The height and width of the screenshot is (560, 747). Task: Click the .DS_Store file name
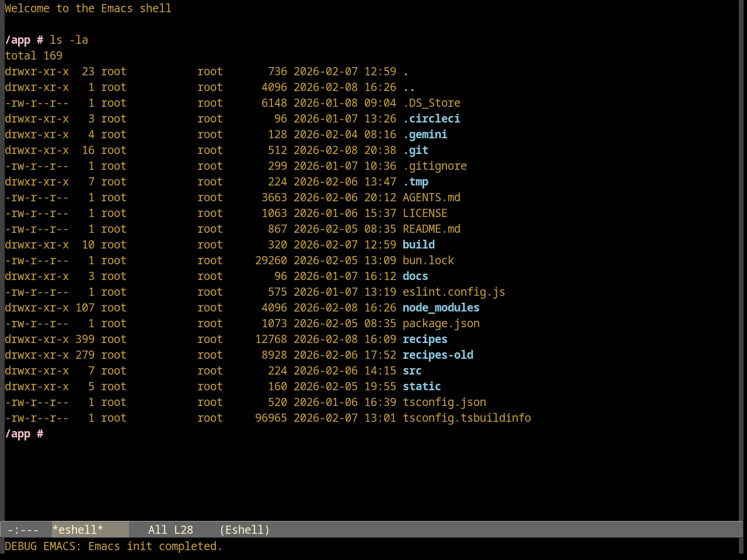431,103
